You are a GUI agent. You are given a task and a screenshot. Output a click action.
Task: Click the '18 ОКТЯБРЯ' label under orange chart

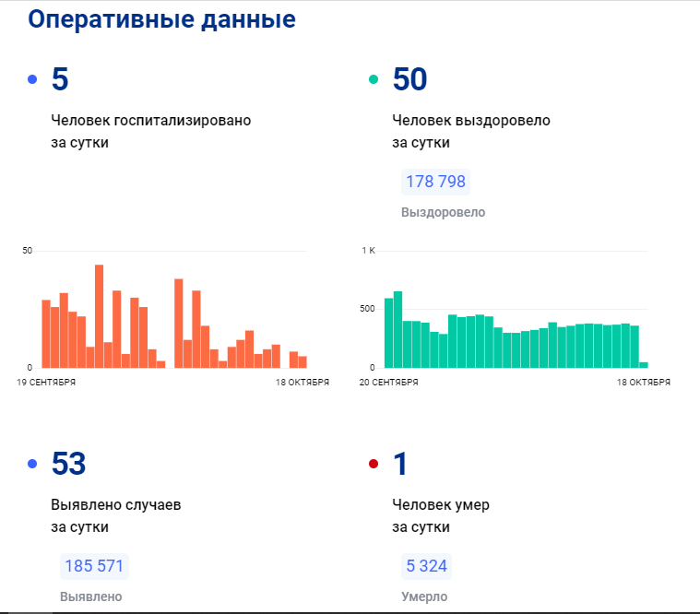tap(303, 382)
